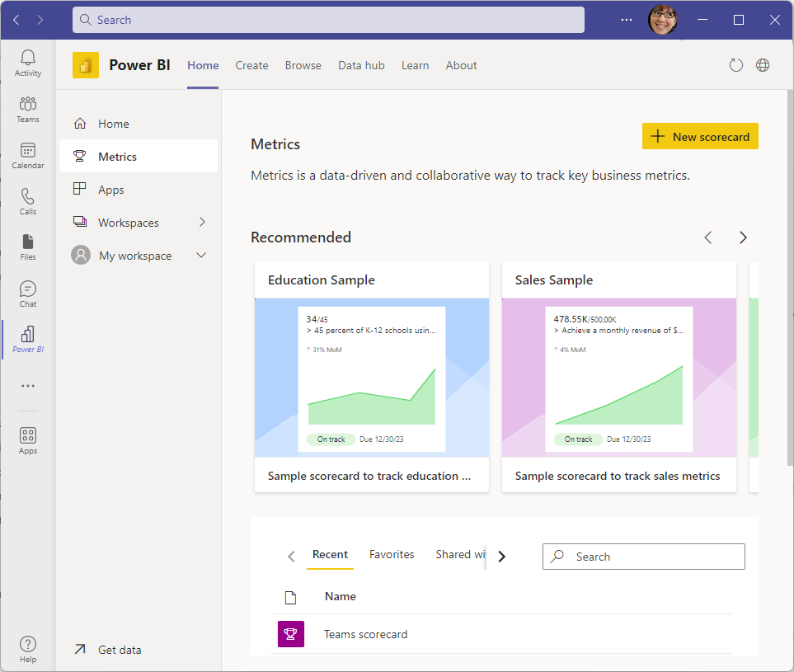794x672 pixels.
Task: Open the Teams section icon
Action: (28, 109)
